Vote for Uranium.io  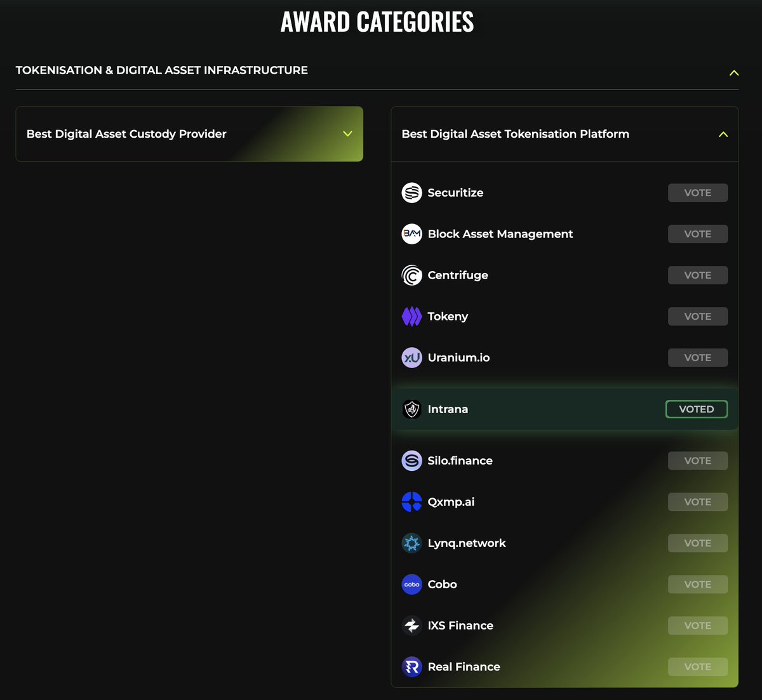698,358
